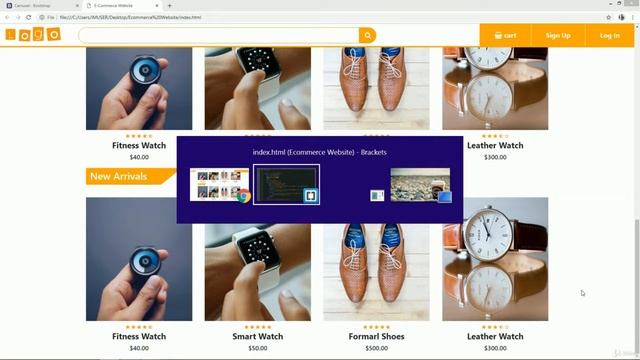Open the Log In page
Viewport: 640px width, 360px height.
610,36
